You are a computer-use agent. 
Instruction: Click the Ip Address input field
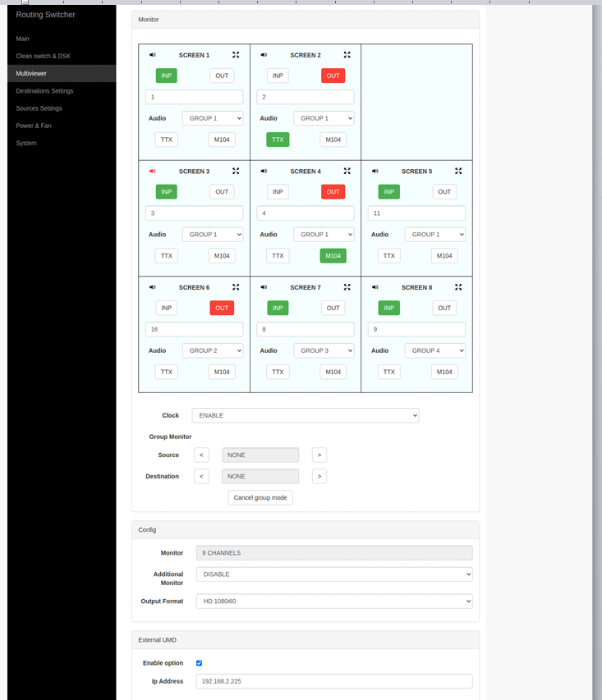point(333,681)
